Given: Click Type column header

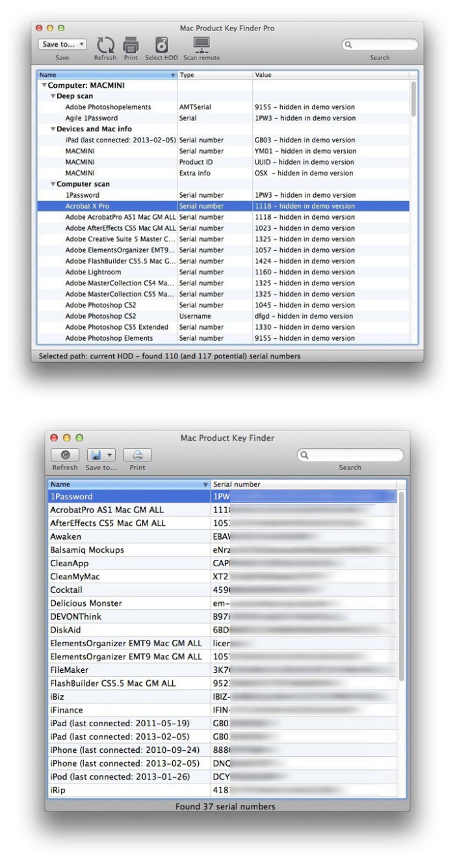Looking at the screenshot, I should [x=215, y=75].
